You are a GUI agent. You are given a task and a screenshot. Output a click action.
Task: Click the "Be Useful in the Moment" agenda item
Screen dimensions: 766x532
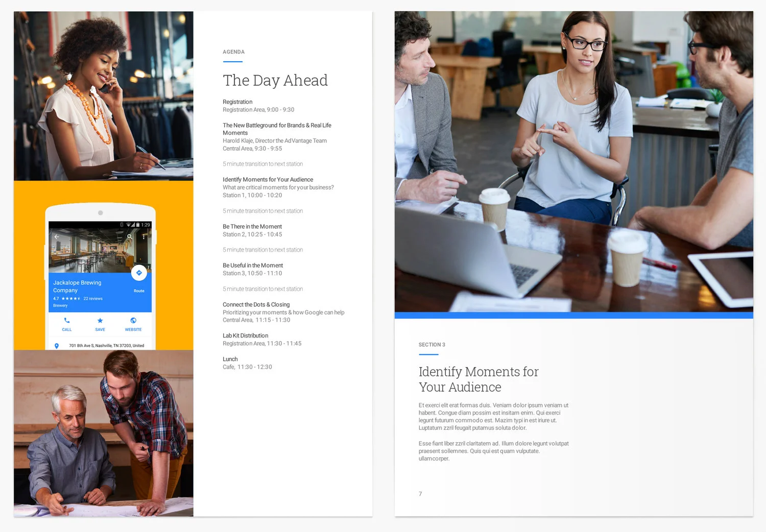point(253,265)
